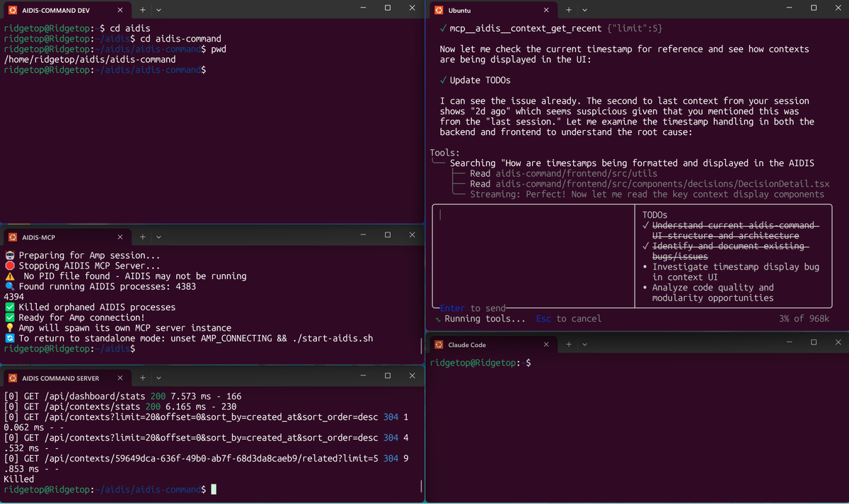Close the Ubuntu terminal window

point(838,8)
